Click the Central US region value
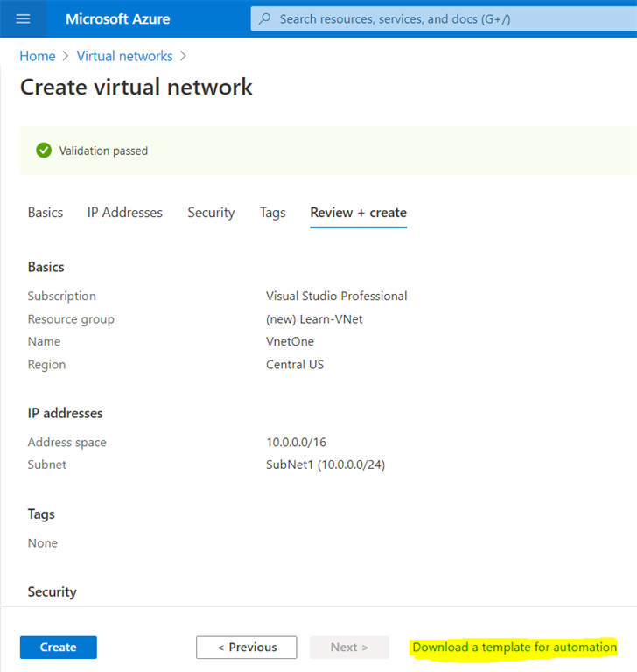 pos(295,365)
